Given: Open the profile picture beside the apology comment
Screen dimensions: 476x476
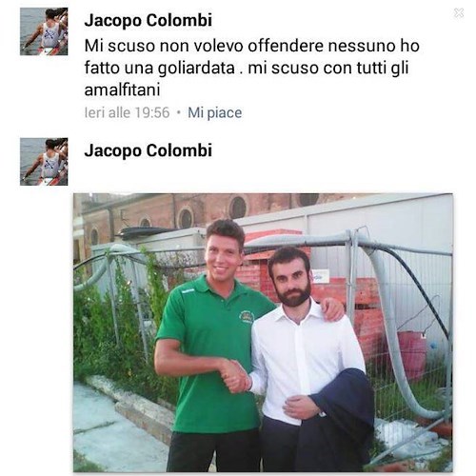Looking at the screenshot, I should point(44,31).
